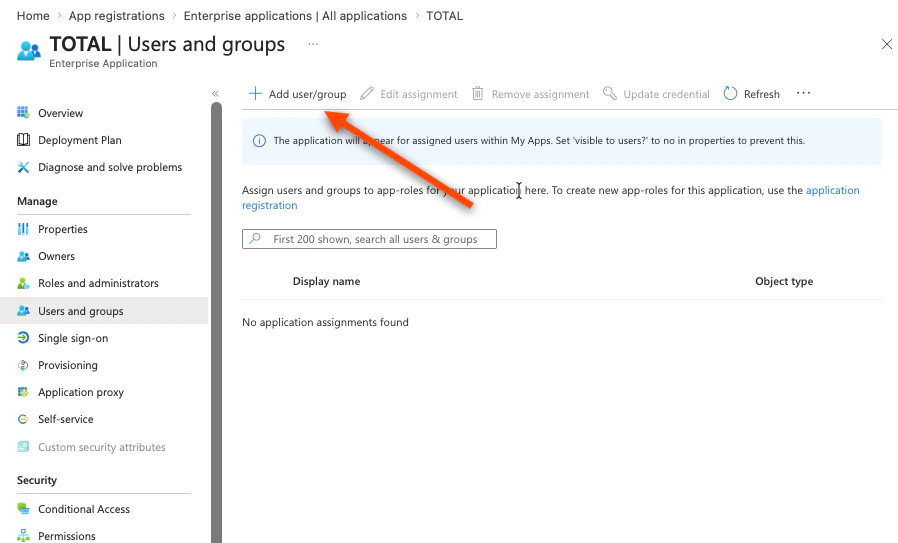Click the Properties bars icon

pyautogui.click(x=23, y=229)
